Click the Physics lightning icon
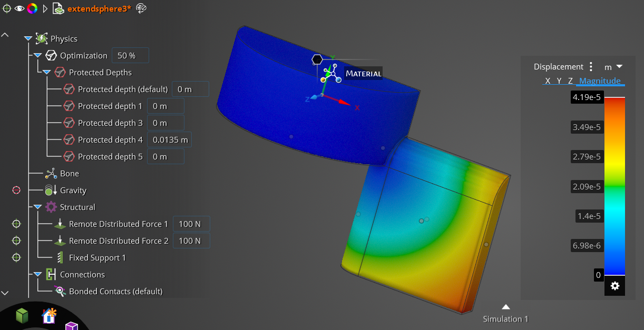The image size is (644, 330). tap(42, 38)
